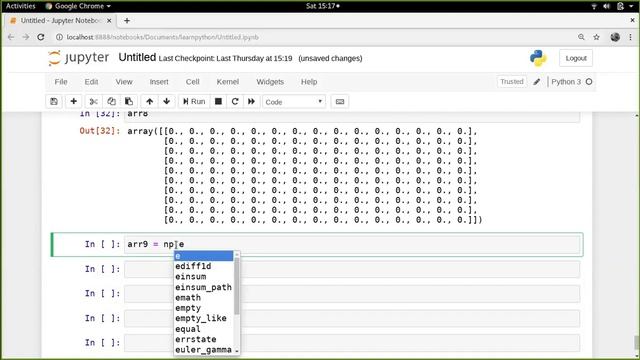Image resolution: width=640 pixels, height=360 pixels.
Task: Move the selected cell up
Action: coord(149,102)
